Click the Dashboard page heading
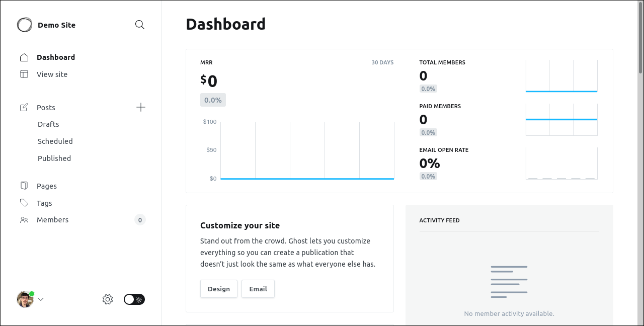 (x=225, y=24)
